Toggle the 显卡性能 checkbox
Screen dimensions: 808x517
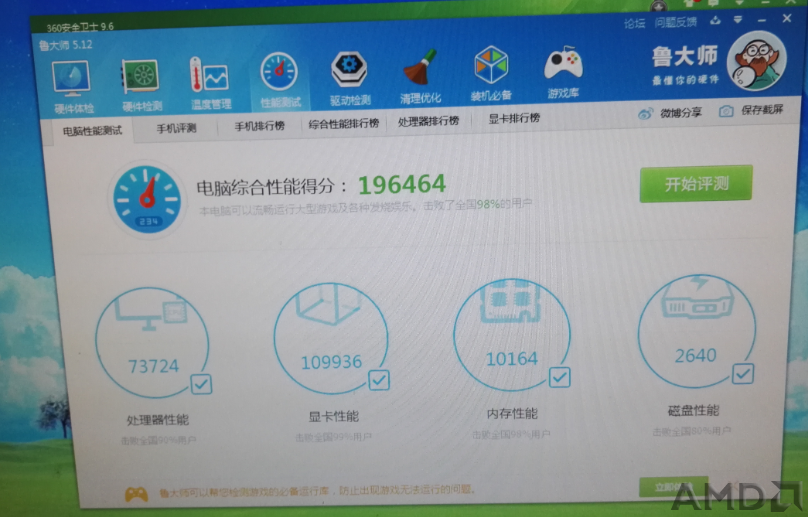click(379, 380)
